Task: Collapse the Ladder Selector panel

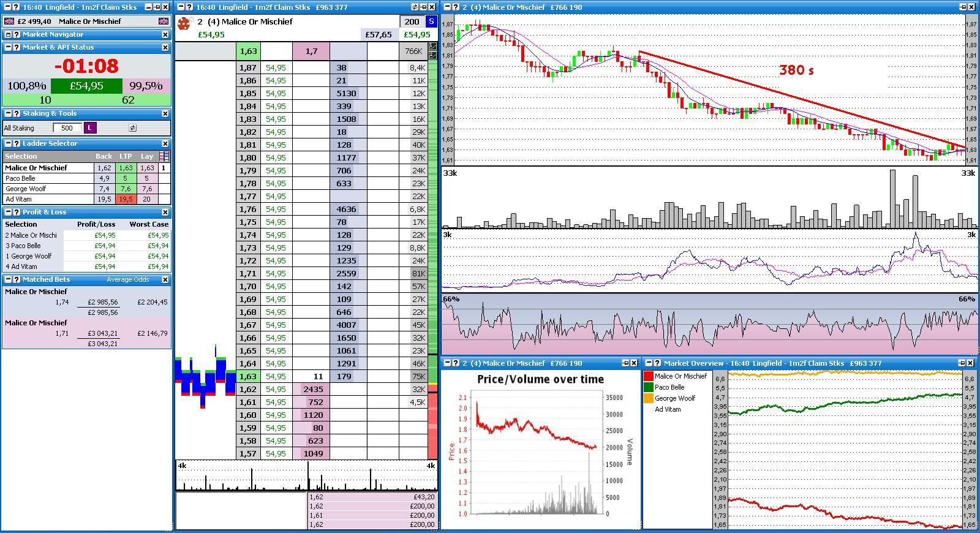Action: [8, 143]
